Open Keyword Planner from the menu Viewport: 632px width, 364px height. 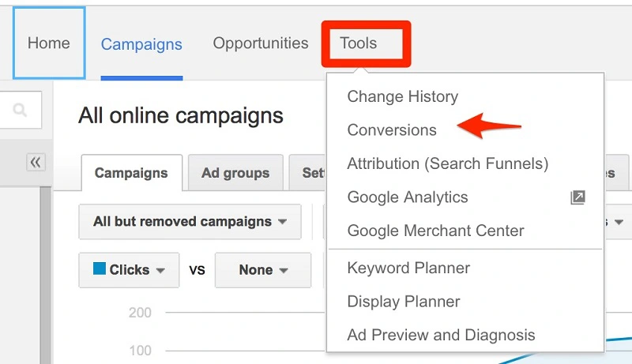408,268
